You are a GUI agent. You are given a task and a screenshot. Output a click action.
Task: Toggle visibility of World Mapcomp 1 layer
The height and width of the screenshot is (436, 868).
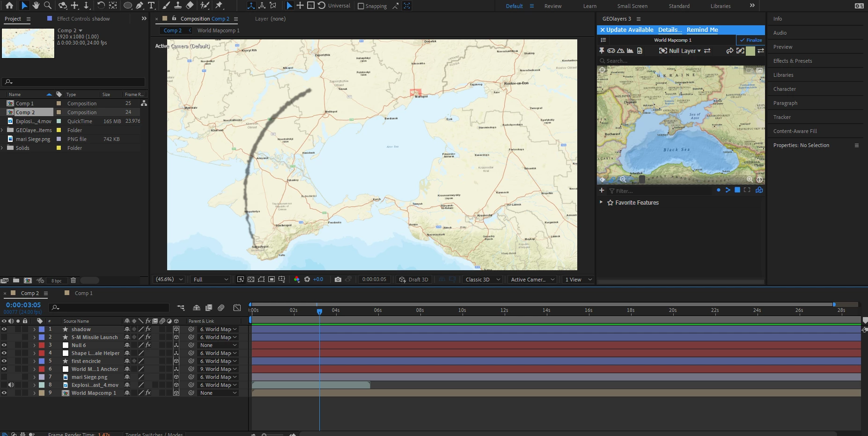pyautogui.click(x=4, y=393)
